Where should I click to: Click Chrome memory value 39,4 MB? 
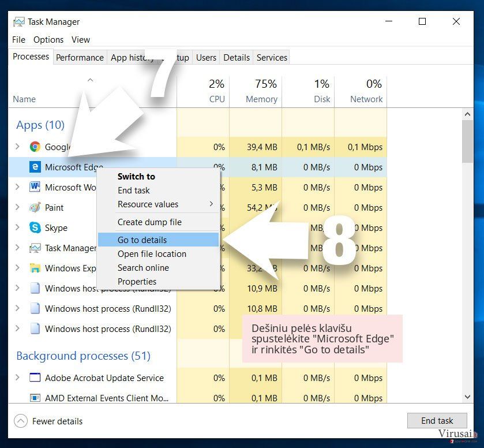click(x=262, y=147)
